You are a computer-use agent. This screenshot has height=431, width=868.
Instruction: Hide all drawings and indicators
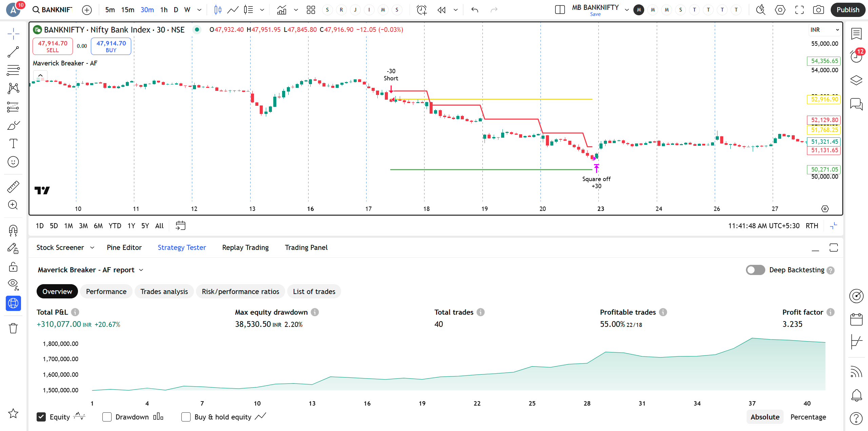pyautogui.click(x=13, y=285)
